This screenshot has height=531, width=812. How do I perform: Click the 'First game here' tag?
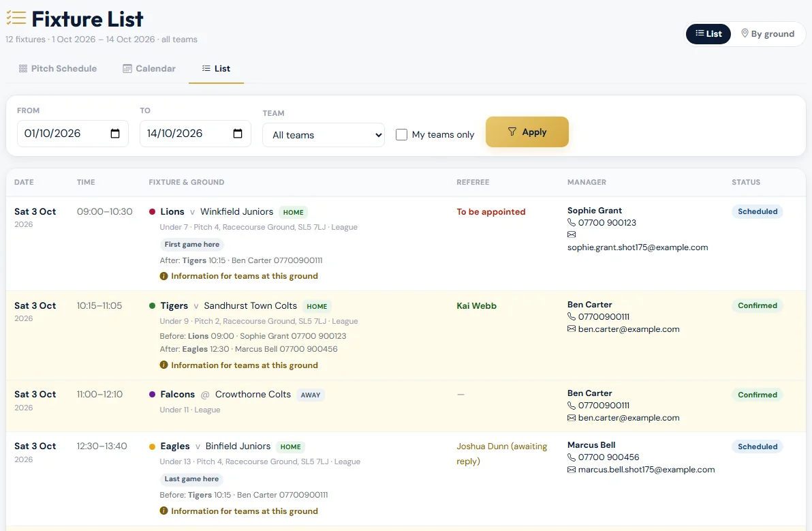[x=192, y=245]
